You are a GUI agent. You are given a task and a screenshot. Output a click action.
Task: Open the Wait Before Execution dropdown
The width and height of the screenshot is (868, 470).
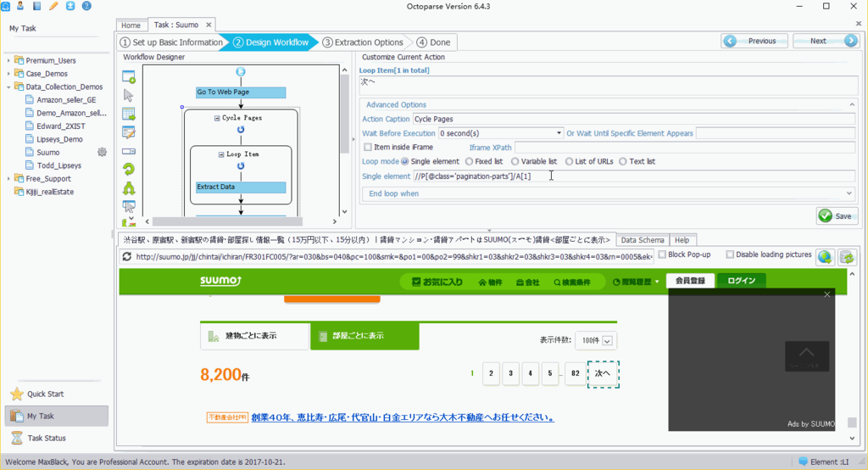click(559, 133)
